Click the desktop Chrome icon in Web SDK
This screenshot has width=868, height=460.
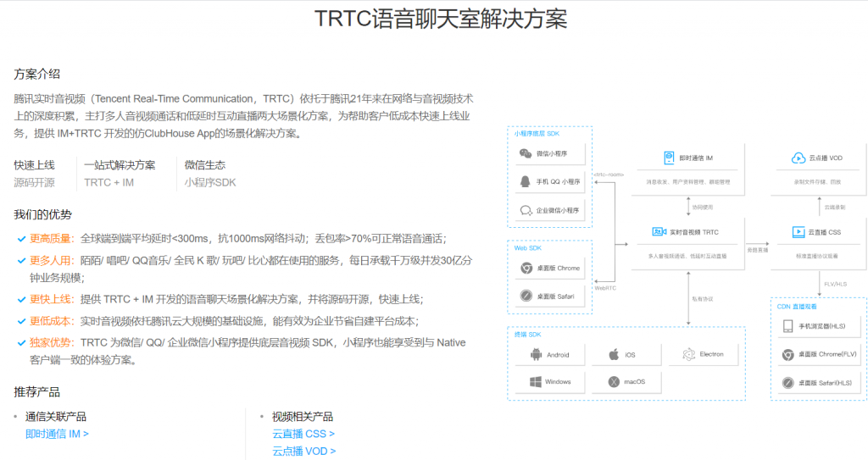(526, 268)
